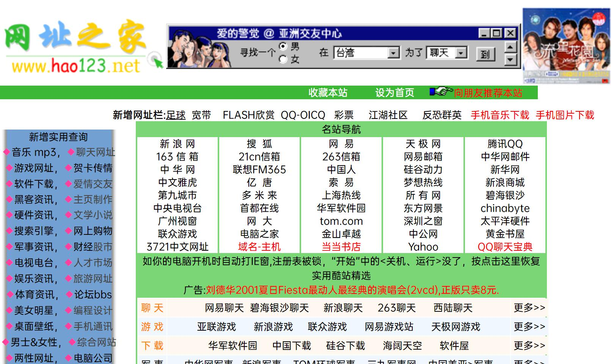Click the pointing hand icon before 向朋友推荐本站
This screenshot has width=611, height=364.
(442, 92)
